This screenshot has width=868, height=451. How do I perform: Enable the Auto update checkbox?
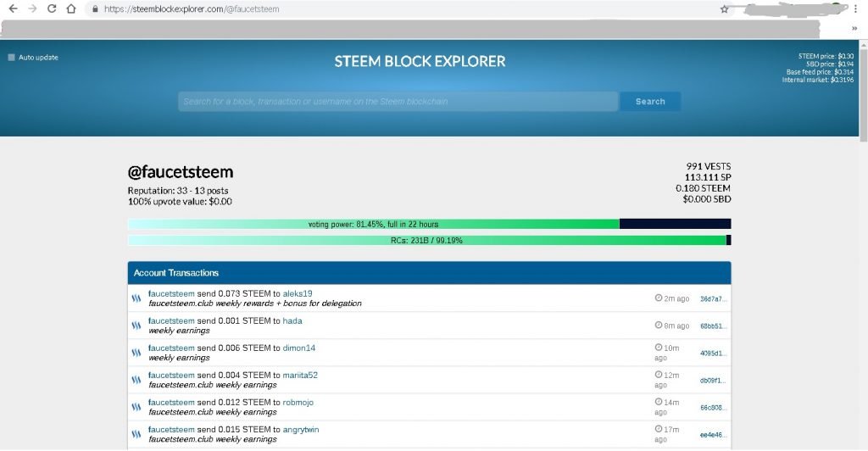11,58
